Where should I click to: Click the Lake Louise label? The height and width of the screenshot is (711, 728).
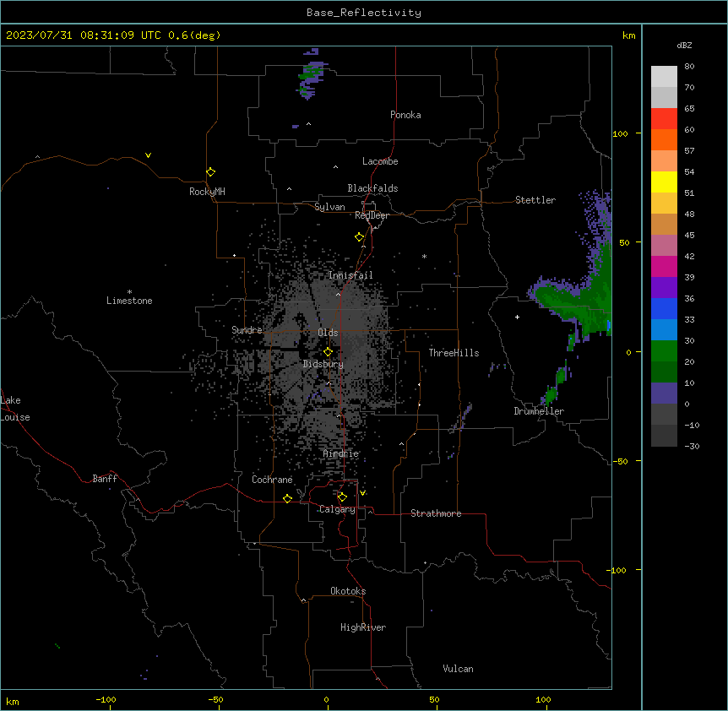[x=15, y=409]
